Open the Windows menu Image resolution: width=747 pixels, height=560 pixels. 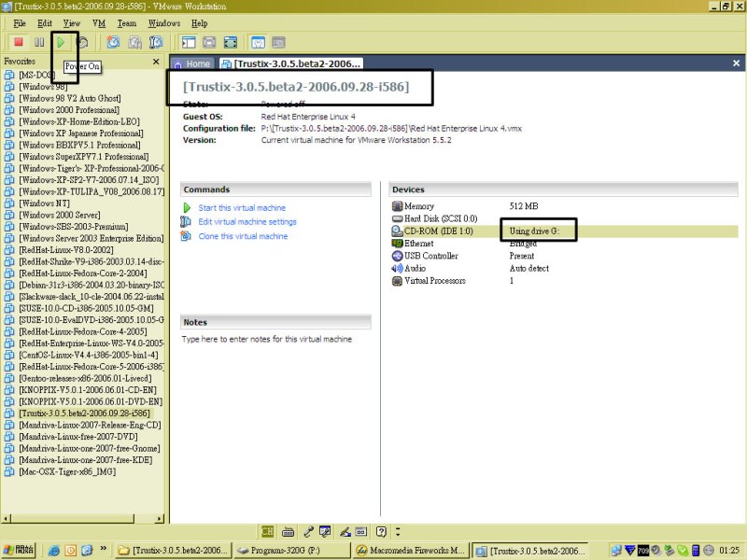coord(164,23)
